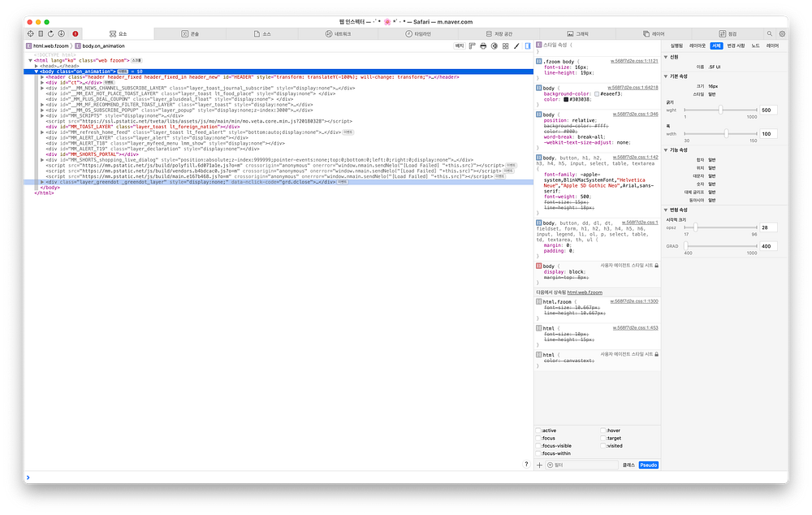This screenshot has width=812, height=515.
Task: Activate the element selection crosshair tool
Action: [31, 33]
